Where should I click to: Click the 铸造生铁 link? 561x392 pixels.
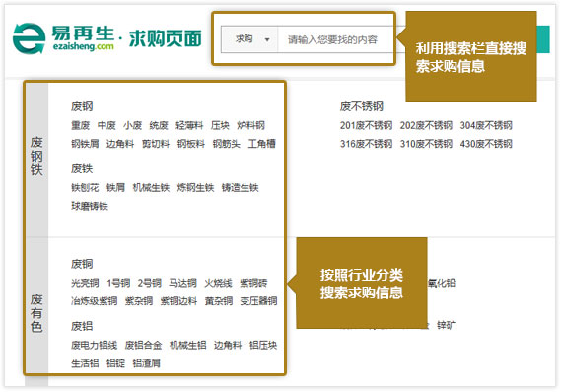pos(240,187)
